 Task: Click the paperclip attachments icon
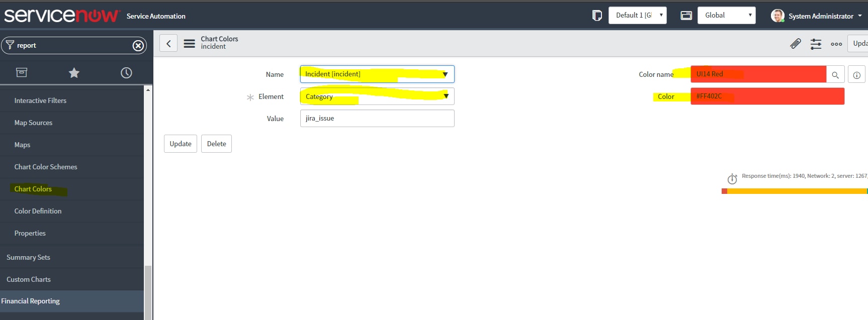tap(795, 44)
